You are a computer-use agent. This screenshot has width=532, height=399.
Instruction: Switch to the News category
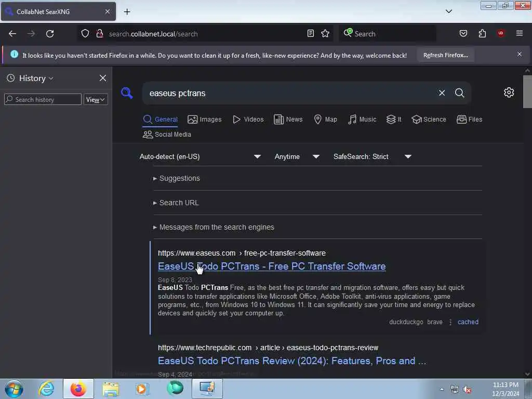pos(288,119)
